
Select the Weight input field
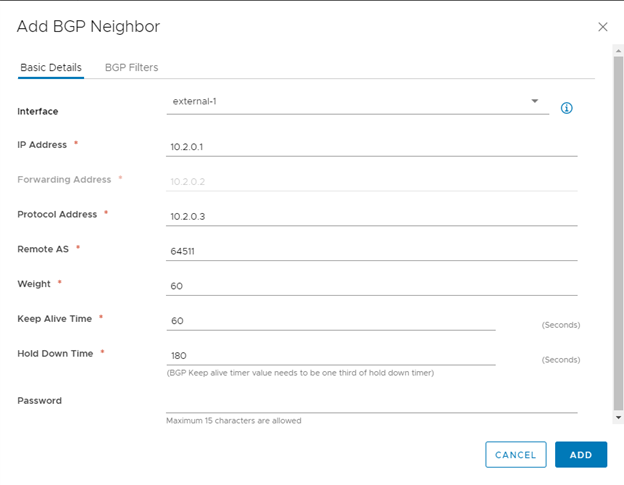(372, 286)
